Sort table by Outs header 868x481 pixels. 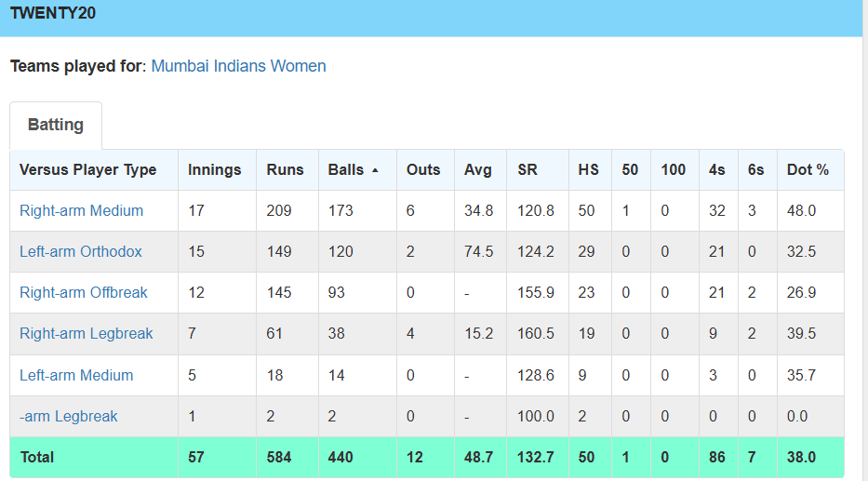pyautogui.click(x=423, y=170)
